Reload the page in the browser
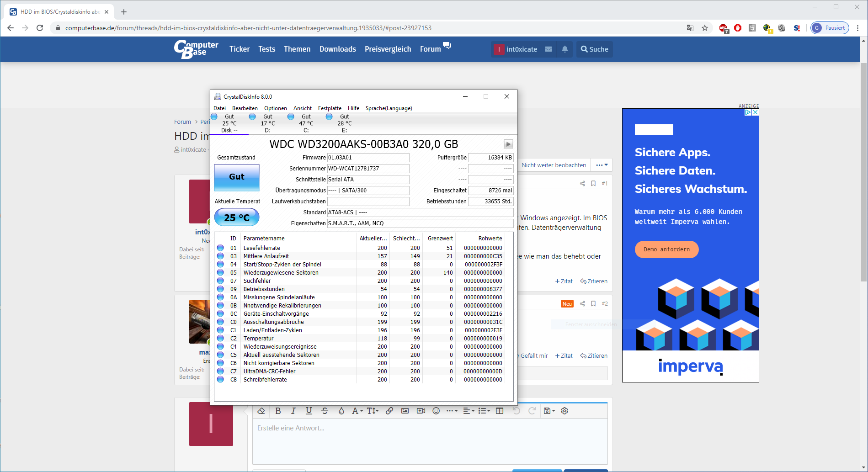This screenshot has height=472, width=868. coord(40,28)
